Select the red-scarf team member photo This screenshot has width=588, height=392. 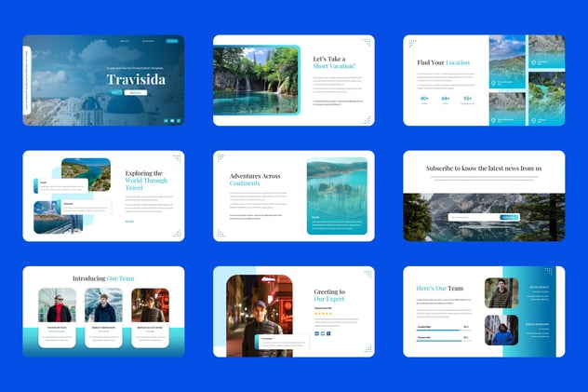click(57, 305)
